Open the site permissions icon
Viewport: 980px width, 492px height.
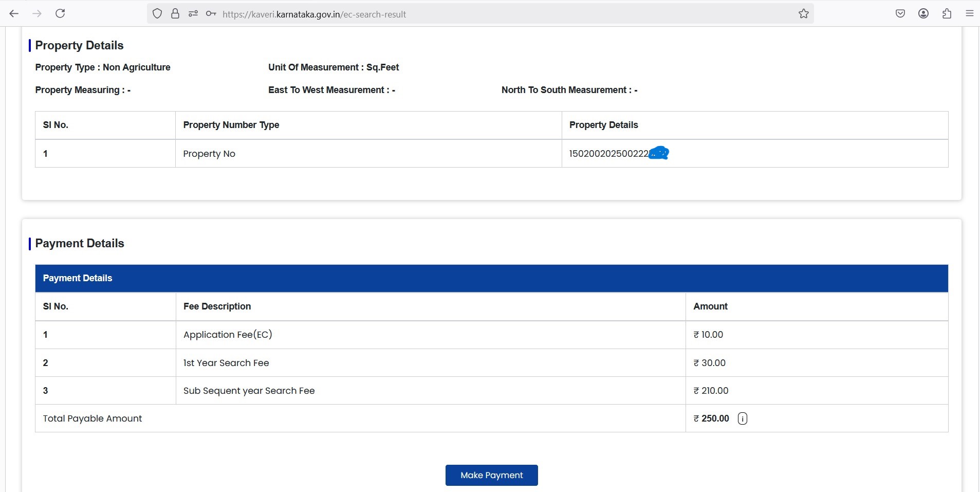193,14
